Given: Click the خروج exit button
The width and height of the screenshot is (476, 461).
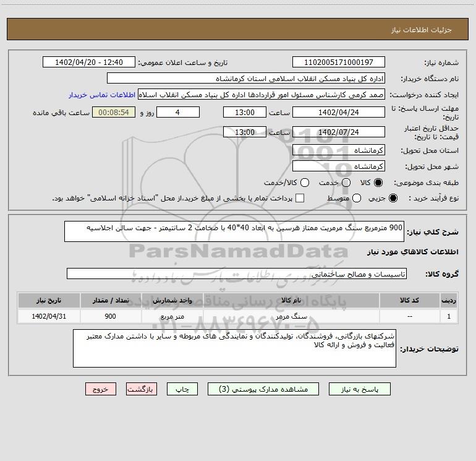Looking at the screenshot, I should (x=101, y=389).
